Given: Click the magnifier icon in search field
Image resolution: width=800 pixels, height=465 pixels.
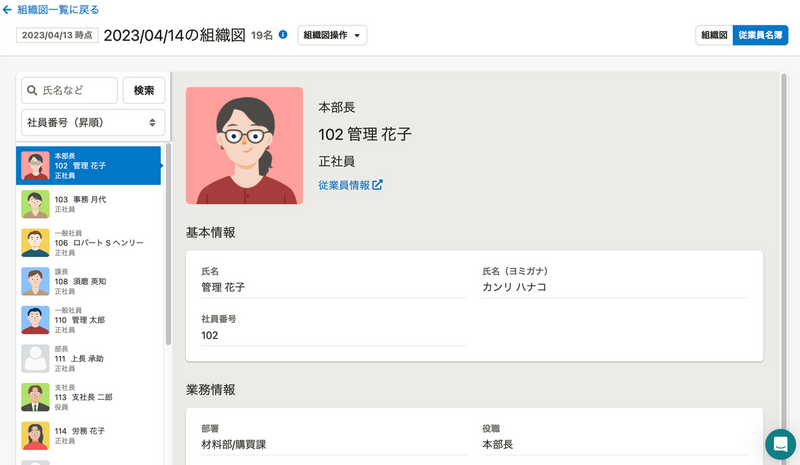Looking at the screenshot, I should [32, 90].
